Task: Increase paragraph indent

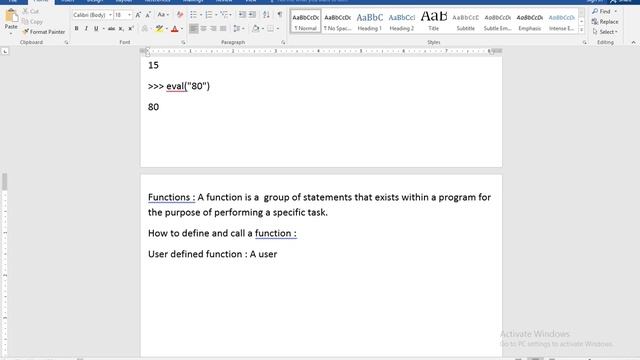Action: coord(252,15)
